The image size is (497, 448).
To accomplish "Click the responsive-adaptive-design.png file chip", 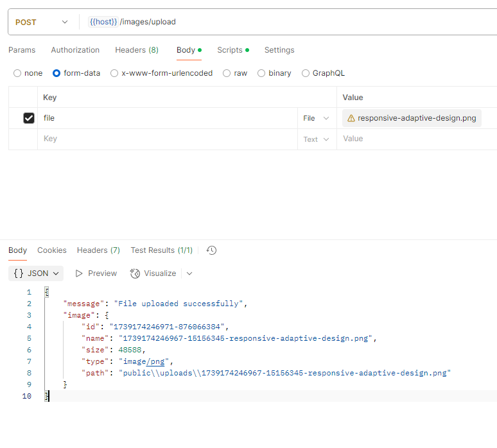I will (x=412, y=118).
